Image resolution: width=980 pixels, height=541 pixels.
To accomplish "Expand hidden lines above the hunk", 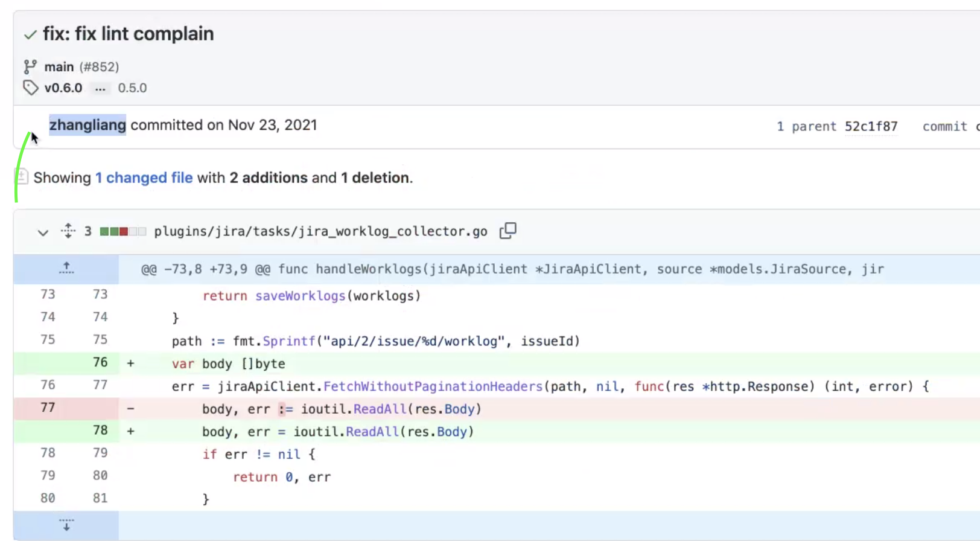I will pyautogui.click(x=66, y=269).
